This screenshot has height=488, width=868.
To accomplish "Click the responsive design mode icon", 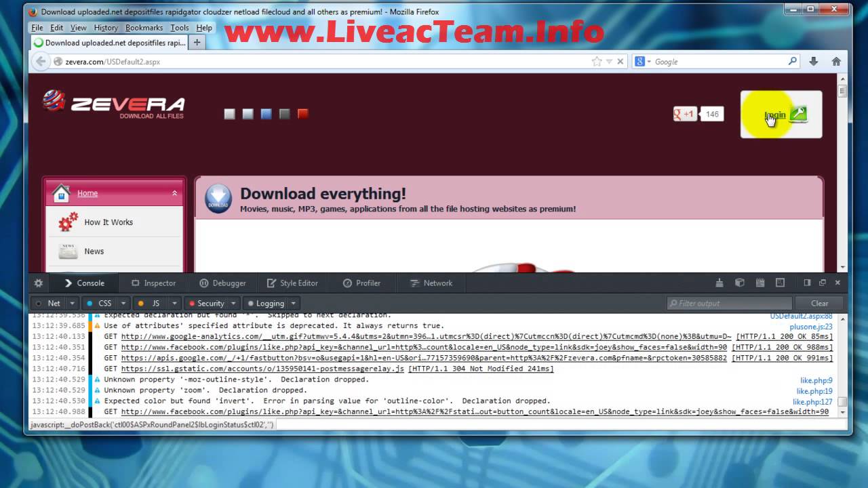I will pos(781,283).
